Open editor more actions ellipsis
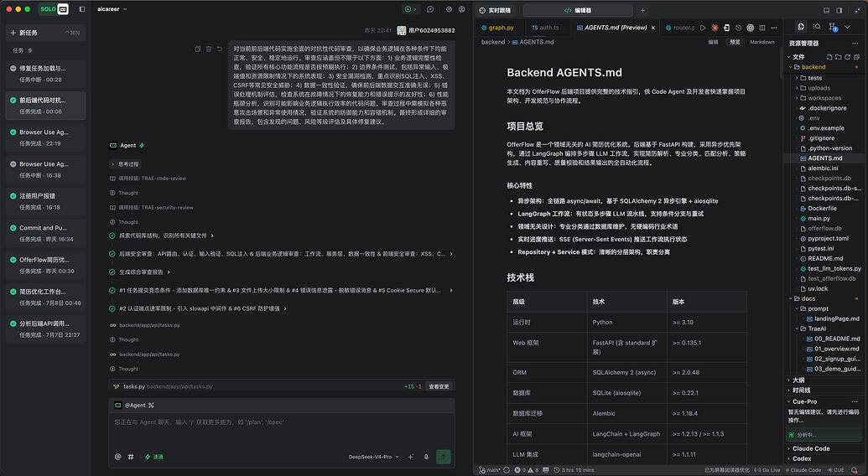The width and height of the screenshot is (868, 476). (774, 28)
